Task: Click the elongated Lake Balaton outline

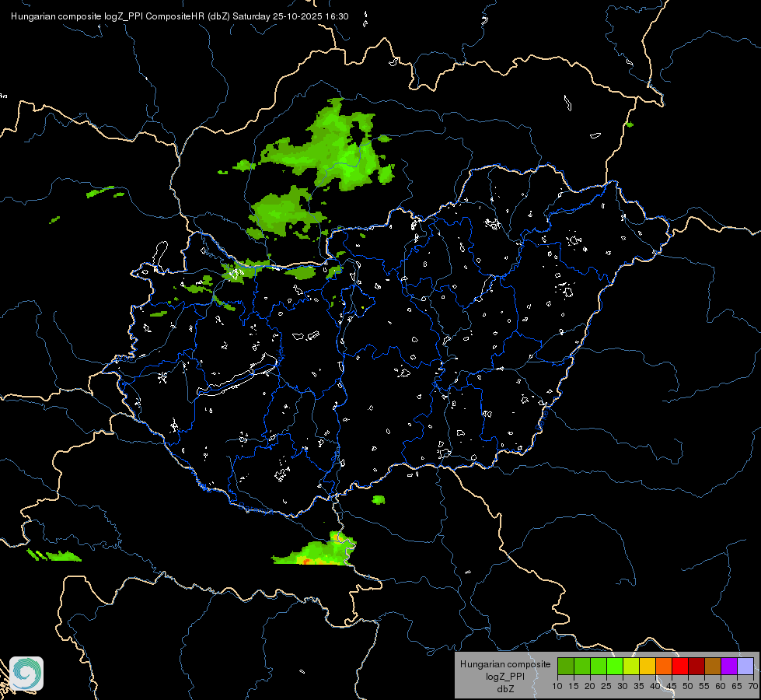Action: [x=238, y=376]
